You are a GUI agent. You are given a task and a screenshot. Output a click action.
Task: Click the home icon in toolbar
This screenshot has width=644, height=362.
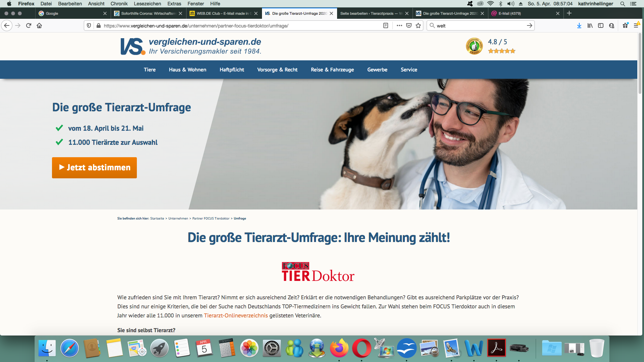[x=39, y=25]
